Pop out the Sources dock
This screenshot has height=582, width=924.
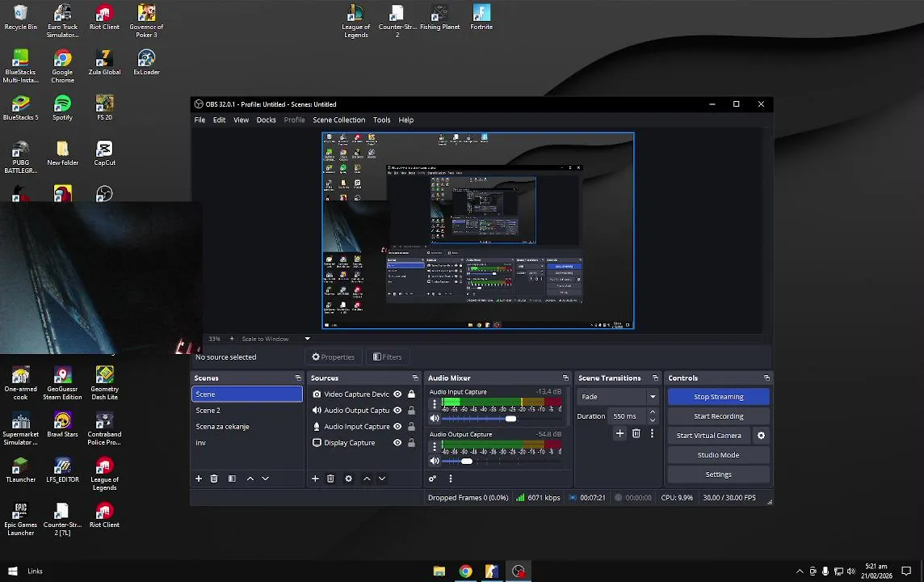pyautogui.click(x=415, y=378)
